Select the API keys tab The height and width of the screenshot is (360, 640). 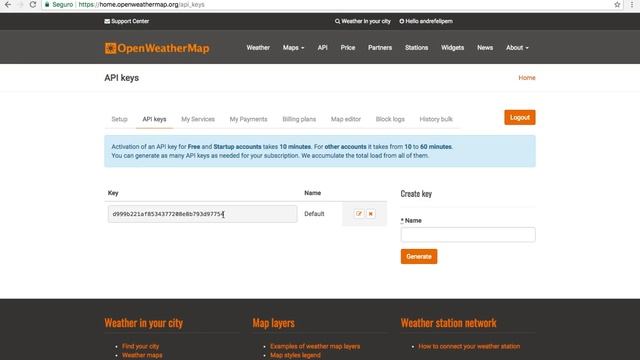[x=154, y=119]
